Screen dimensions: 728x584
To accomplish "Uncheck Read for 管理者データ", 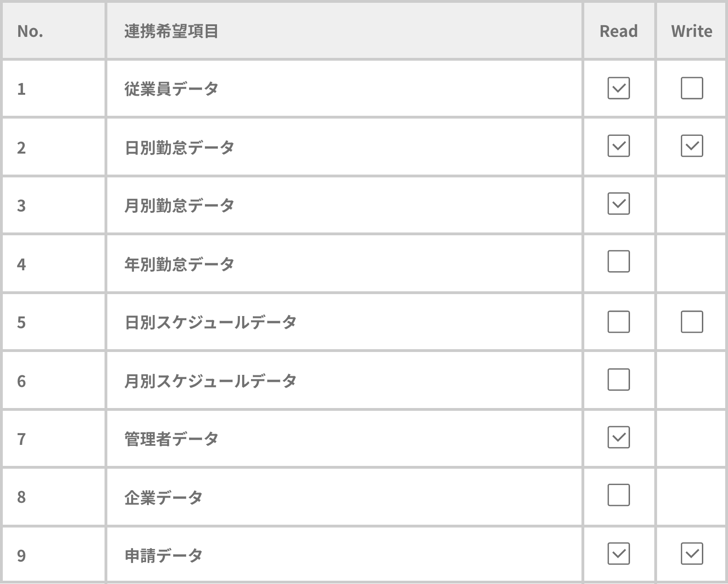I will [618, 437].
